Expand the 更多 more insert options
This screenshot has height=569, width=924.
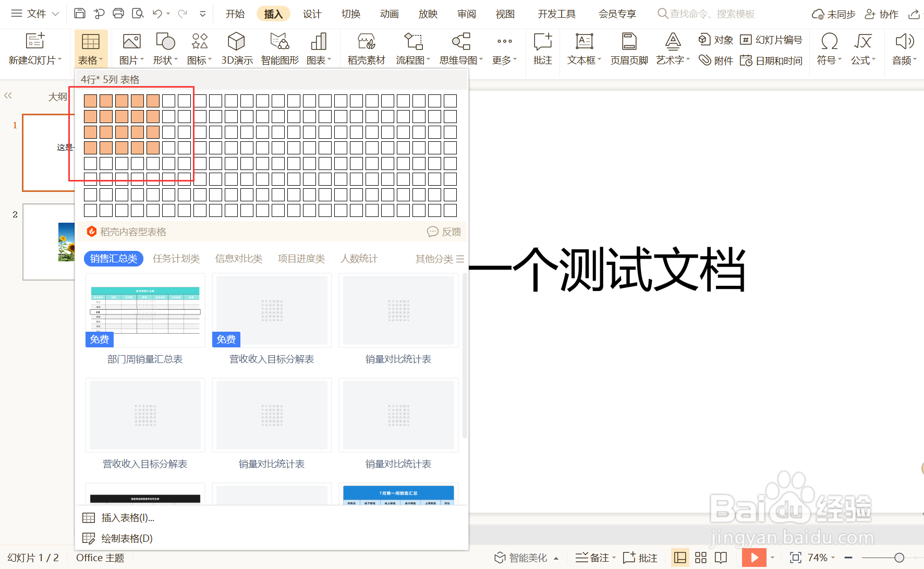point(504,49)
